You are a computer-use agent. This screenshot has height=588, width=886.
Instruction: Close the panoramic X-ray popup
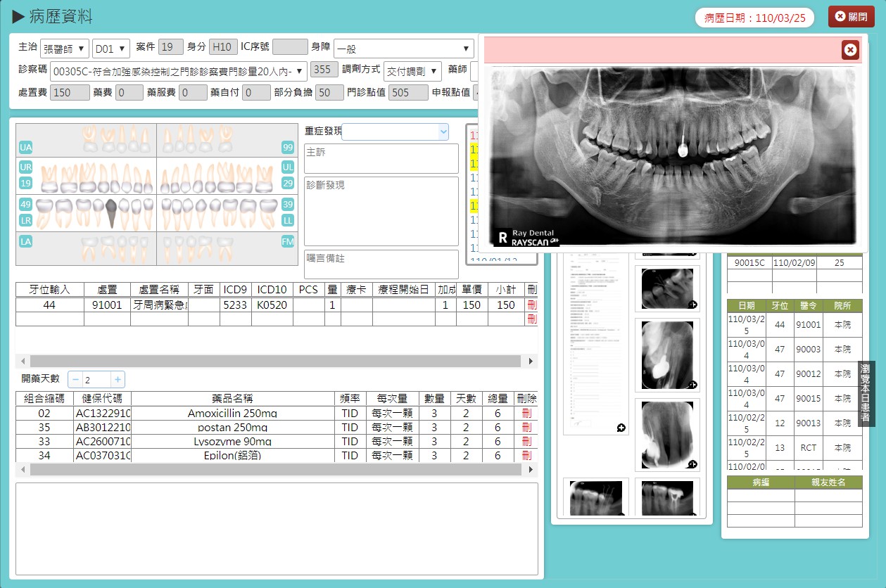point(850,50)
